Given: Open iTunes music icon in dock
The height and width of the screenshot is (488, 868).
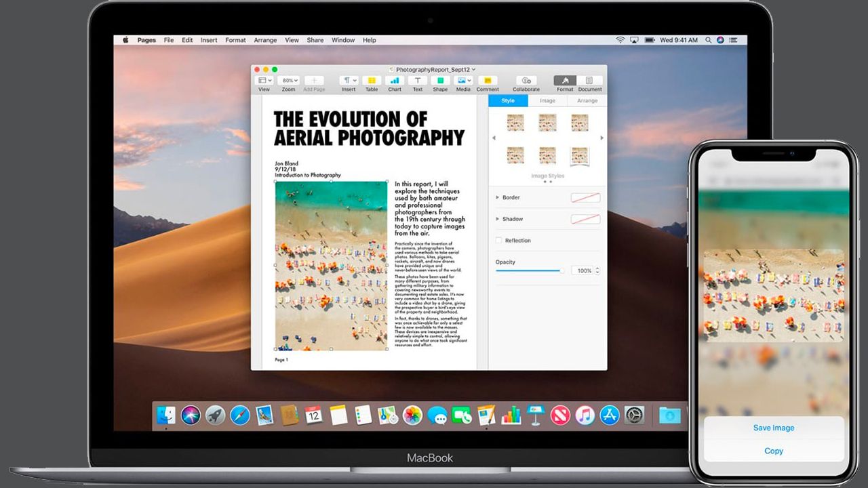Looking at the screenshot, I should (x=585, y=415).
